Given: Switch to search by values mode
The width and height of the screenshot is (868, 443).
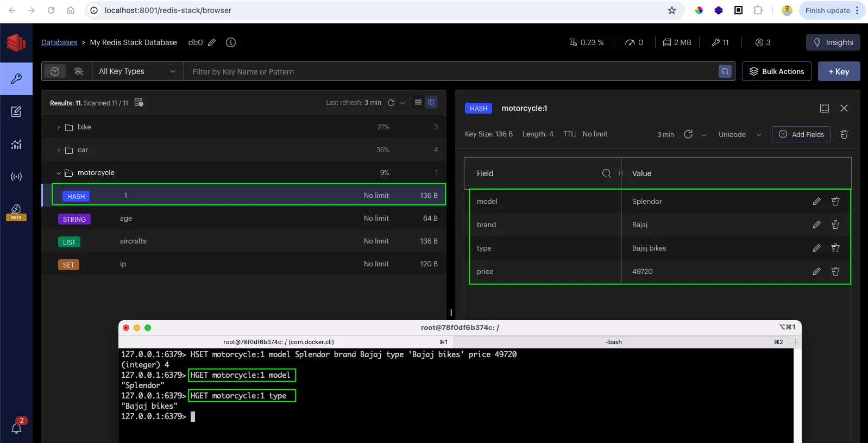Looking at the screenshot, I should [x=79, y=71].
